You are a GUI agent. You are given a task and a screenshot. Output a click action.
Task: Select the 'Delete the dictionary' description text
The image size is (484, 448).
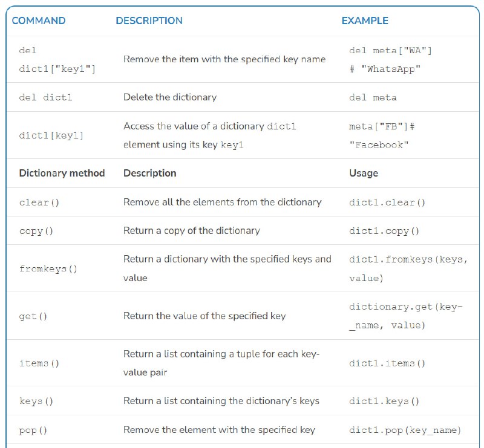click(170, 97)
